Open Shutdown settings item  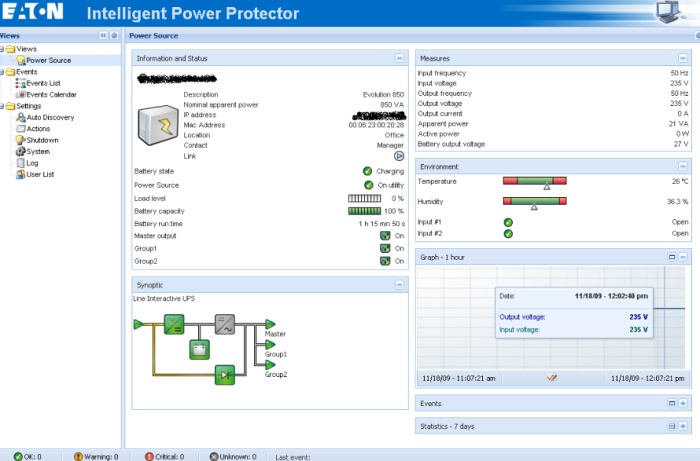pos(42,140)
